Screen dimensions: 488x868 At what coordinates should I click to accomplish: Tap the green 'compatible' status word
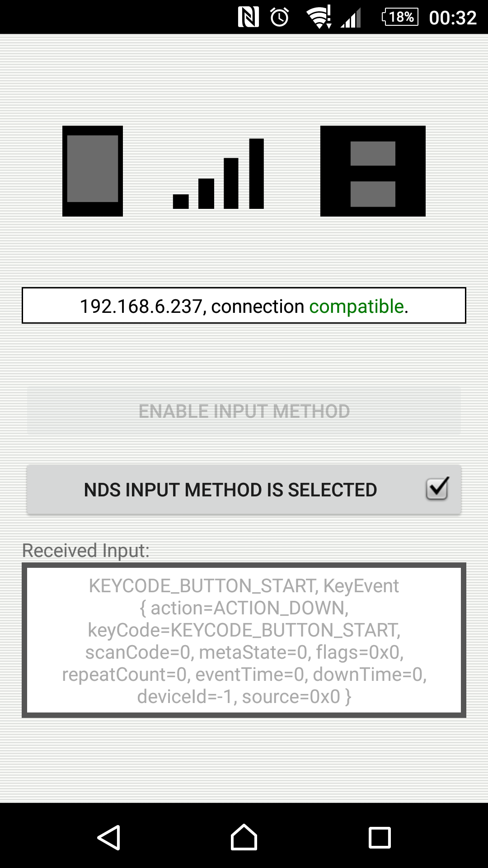coord(357,307)
